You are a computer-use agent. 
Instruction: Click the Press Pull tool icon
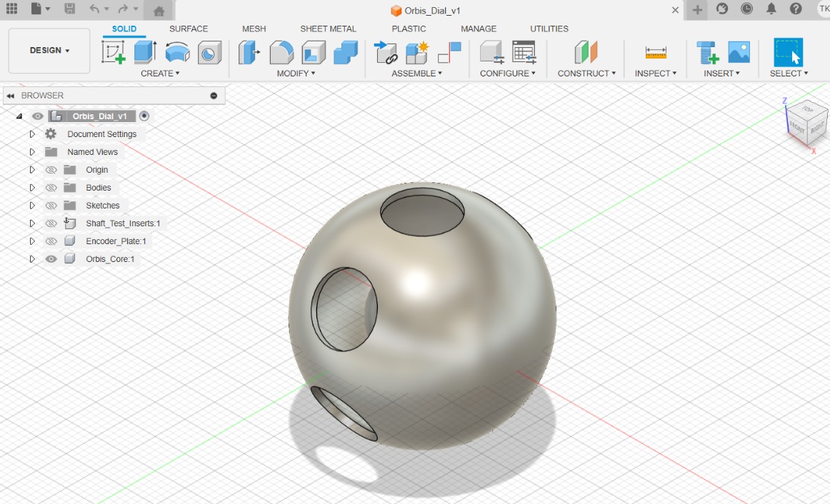click(x=249, y=52)
